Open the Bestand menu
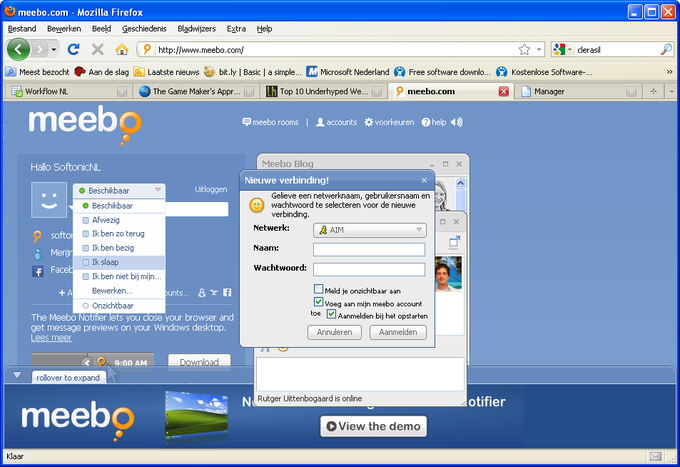 (22, 29)
